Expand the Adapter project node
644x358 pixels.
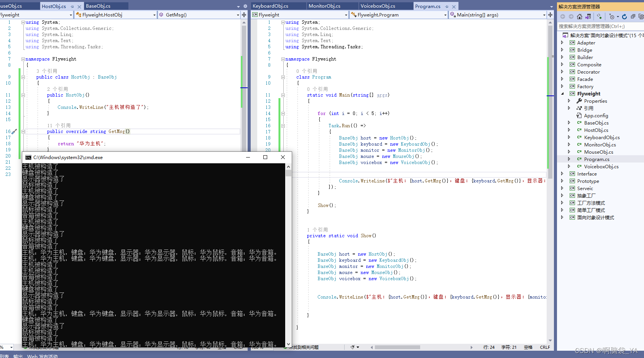pyautogui.click(x=562, y=43)
